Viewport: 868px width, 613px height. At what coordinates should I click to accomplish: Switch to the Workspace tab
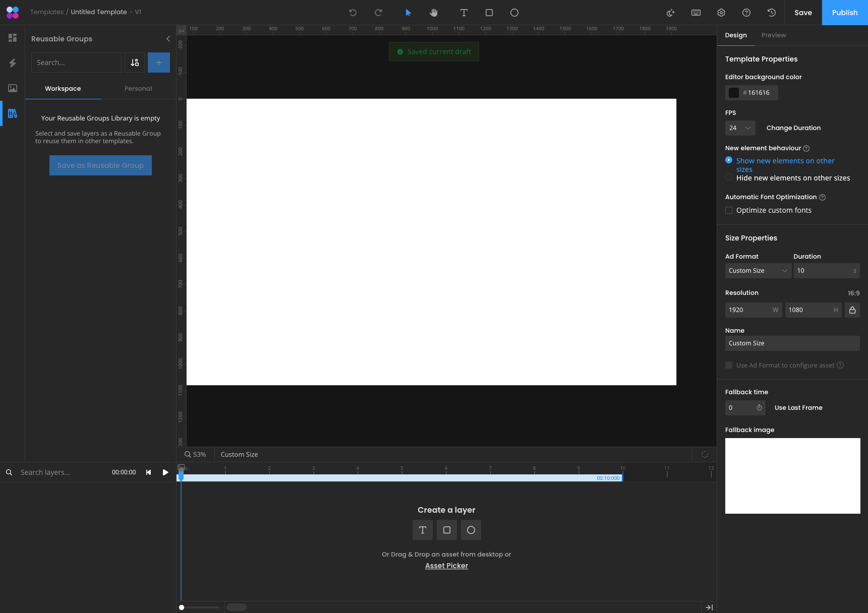[x=63, y=89]
